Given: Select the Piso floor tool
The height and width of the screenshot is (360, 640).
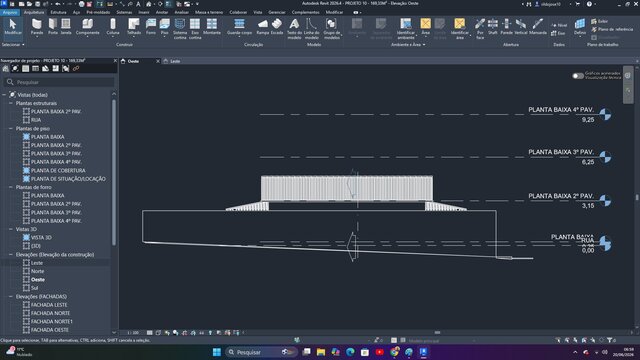Looking at the screenshot, I should (164, 27).
